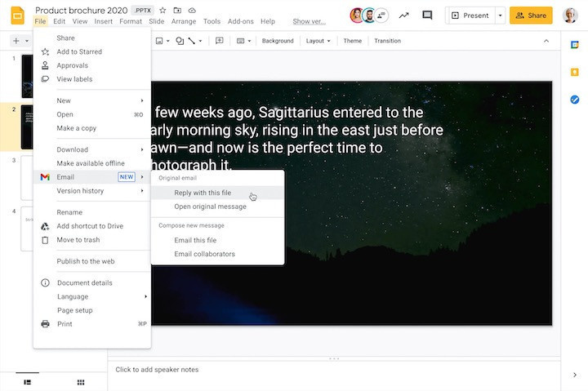Select Add shortcut to Drive

[x=91, y=226]
